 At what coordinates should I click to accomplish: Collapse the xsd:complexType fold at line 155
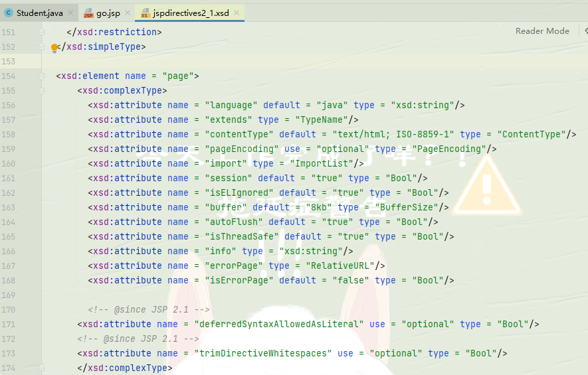click(x=42, y=91)
